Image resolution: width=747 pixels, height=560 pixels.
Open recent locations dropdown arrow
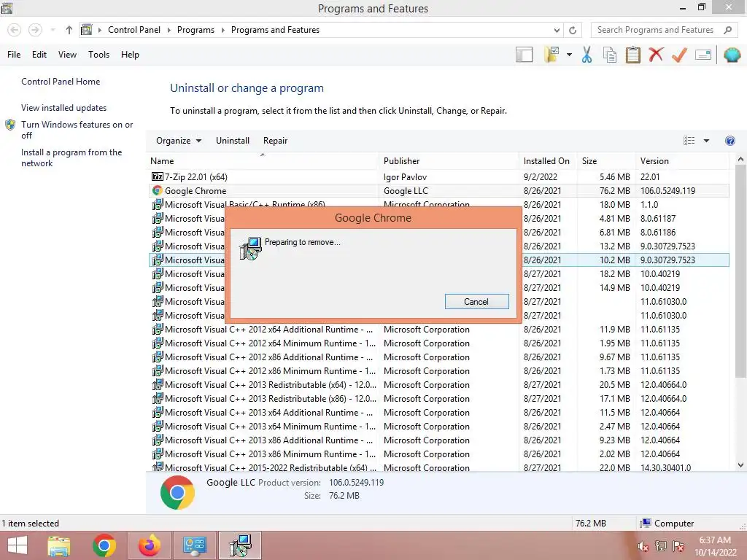pyautogui.click(x=53, y=30)
